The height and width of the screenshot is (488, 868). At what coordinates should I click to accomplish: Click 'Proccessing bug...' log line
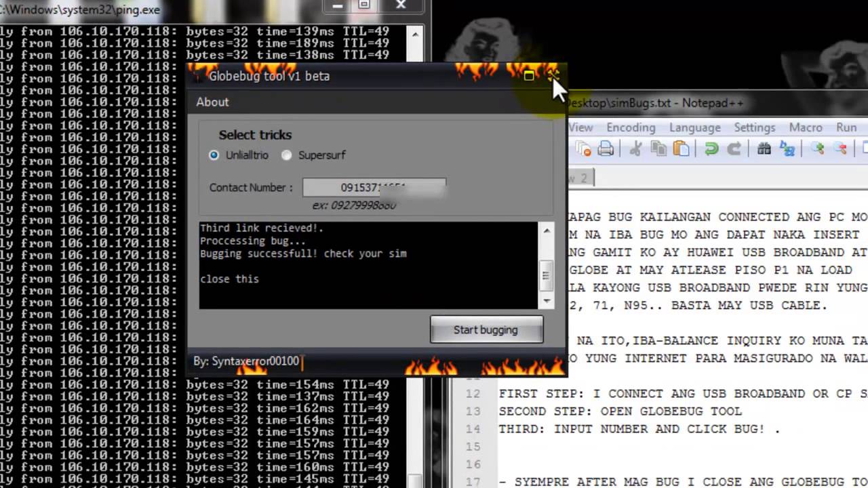click(x=253, y=241)
